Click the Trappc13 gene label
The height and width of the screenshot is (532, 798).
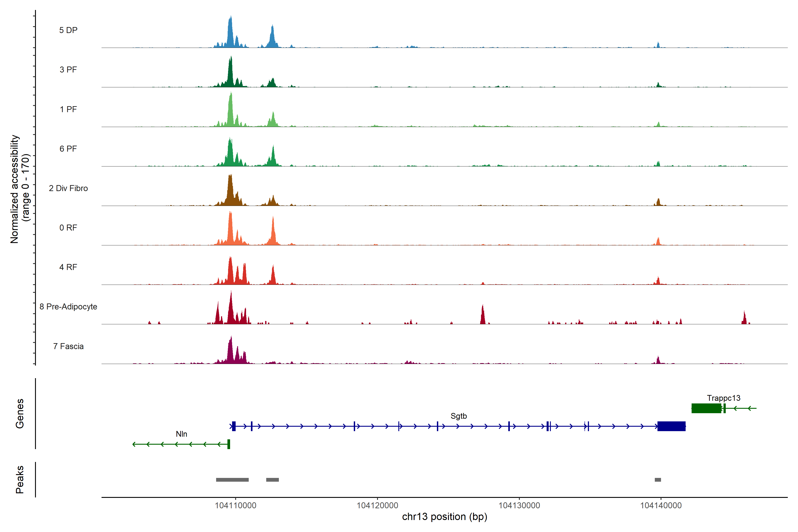[723, 398]
